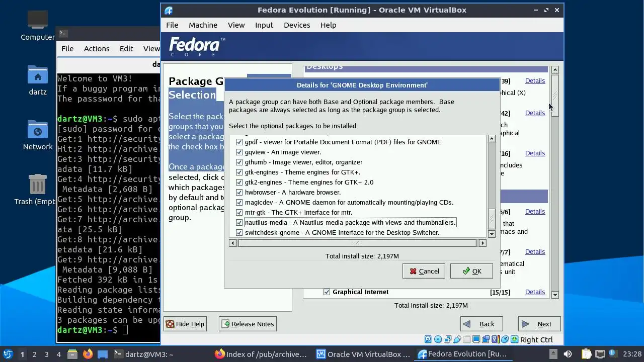Open the wired network tray icon

(x=600, y=354)
